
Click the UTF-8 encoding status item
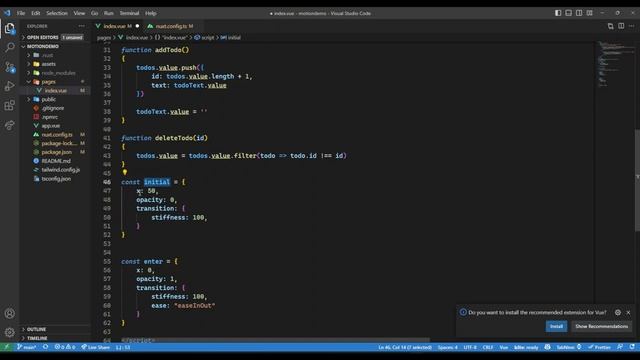click(x=470, y=347)
